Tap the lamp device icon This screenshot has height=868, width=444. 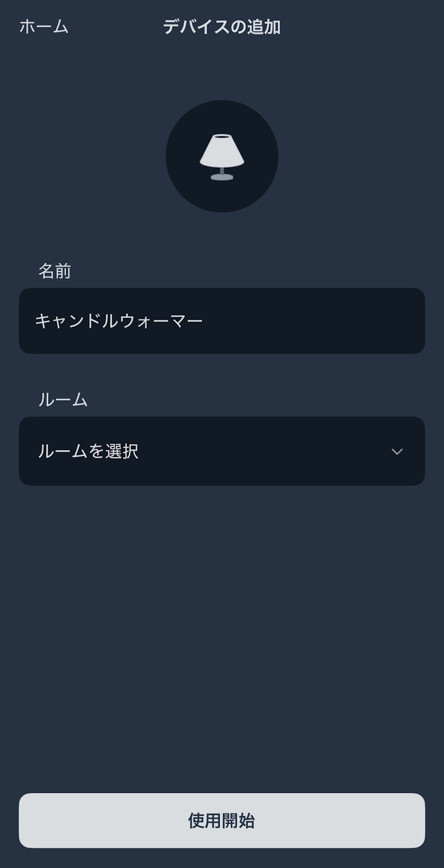point(222,157)
